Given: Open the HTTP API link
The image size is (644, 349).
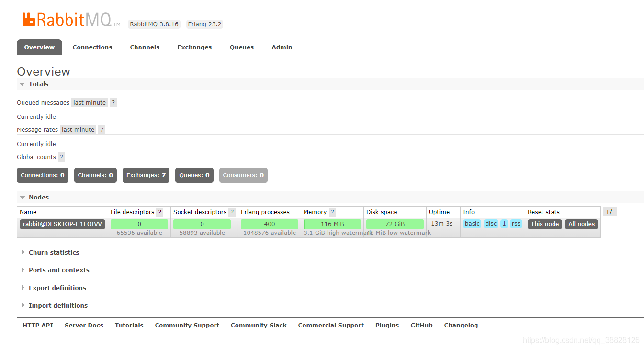Looking at the screenshot, I should pyautogui.click(x=38, y=325).
